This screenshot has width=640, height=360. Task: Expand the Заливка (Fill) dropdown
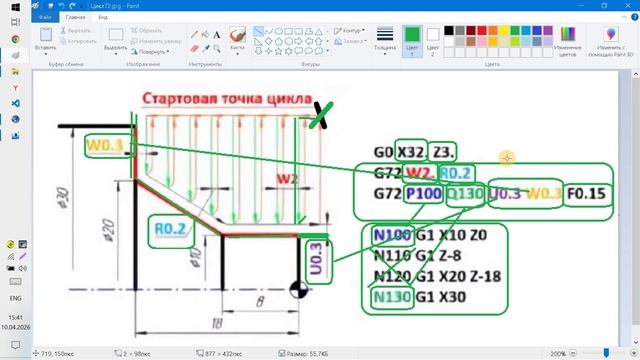click(350, 41)
